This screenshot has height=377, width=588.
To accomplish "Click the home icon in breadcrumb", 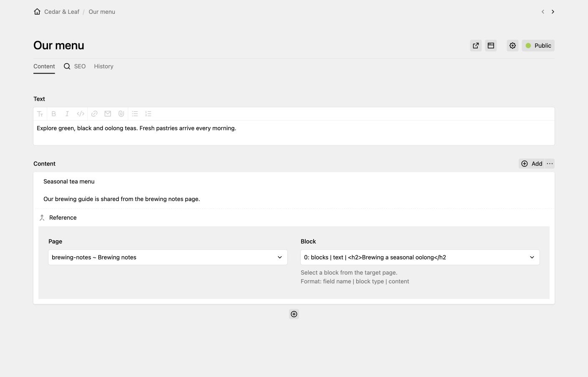I will (37, 12).
